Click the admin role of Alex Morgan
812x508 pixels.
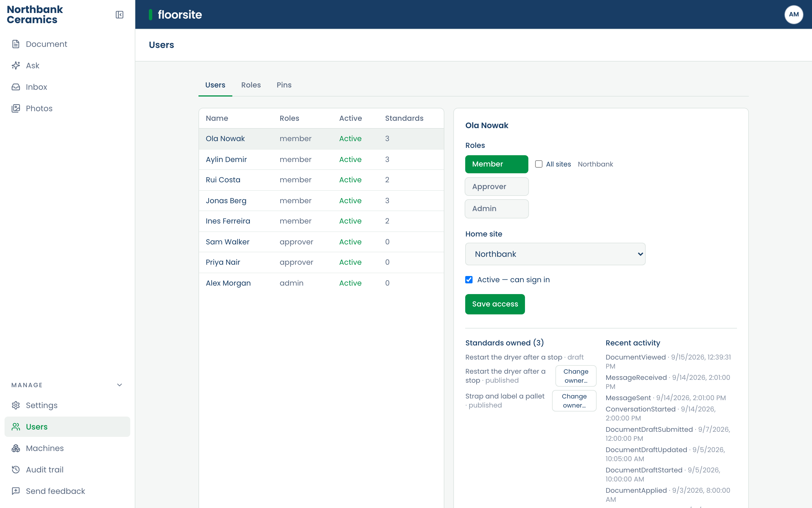pos(291,283)
